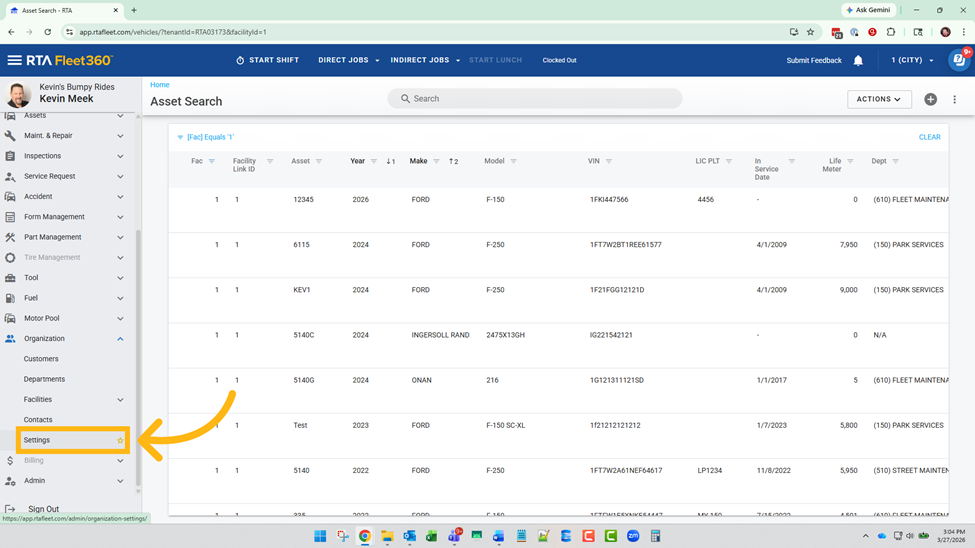Click the VIN column filter icon
975x548 pixels.
coord(608,161)
